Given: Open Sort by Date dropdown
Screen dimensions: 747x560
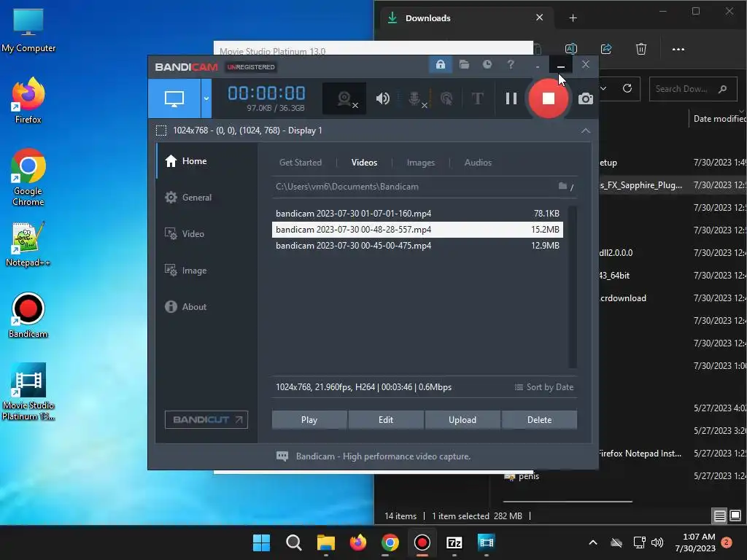Looking at the screenshot, I should 544,387.
